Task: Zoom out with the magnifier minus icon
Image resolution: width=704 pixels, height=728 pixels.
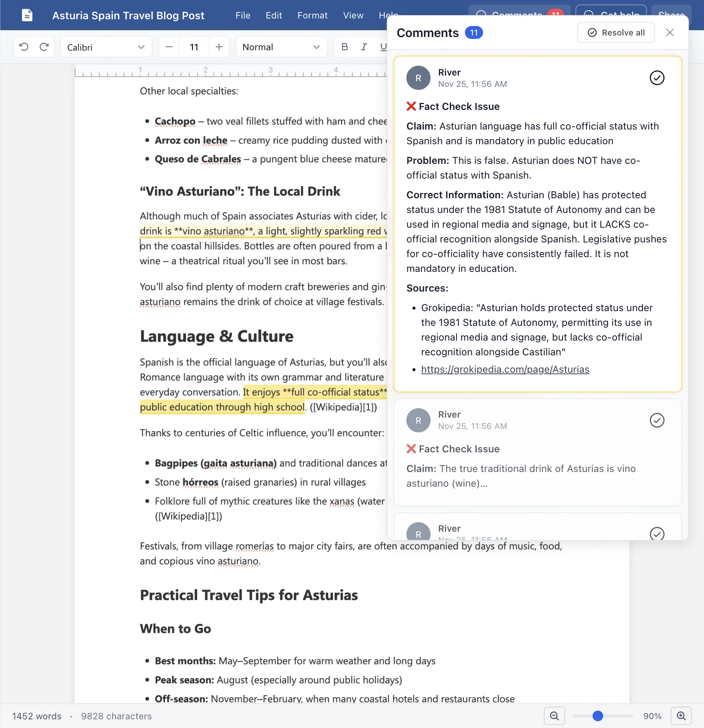Action: coord(554,716)
